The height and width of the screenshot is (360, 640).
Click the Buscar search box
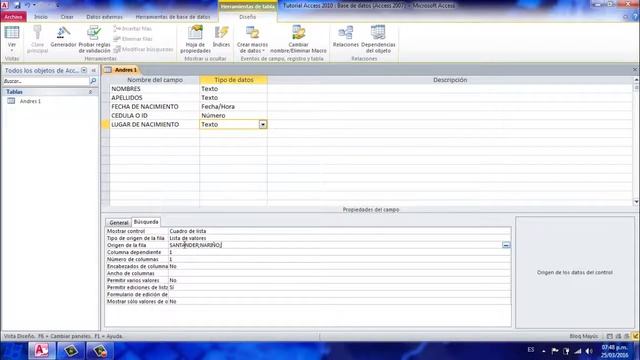tap(45, 81)
